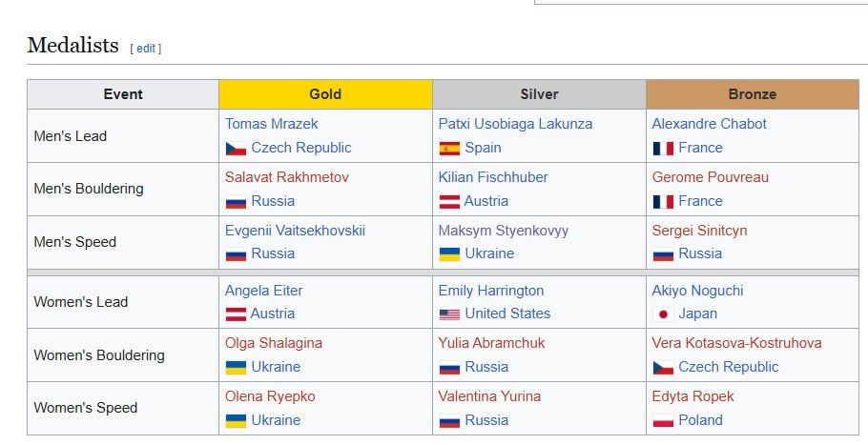
Task: Open the Emily Harrington link
Action: click(491, 291)
